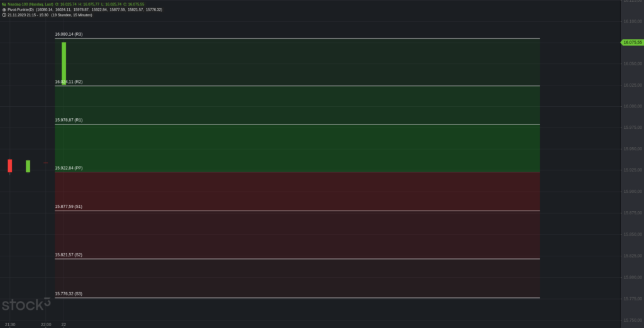
Task: Select the 15.877,59 (S1) support line label
Action: pyautogui.click(x=69, y=207)
